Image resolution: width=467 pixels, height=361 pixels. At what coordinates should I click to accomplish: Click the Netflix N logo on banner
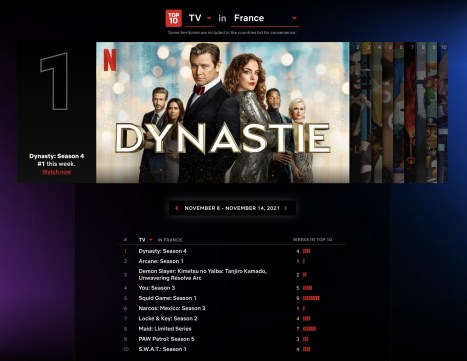110,60
